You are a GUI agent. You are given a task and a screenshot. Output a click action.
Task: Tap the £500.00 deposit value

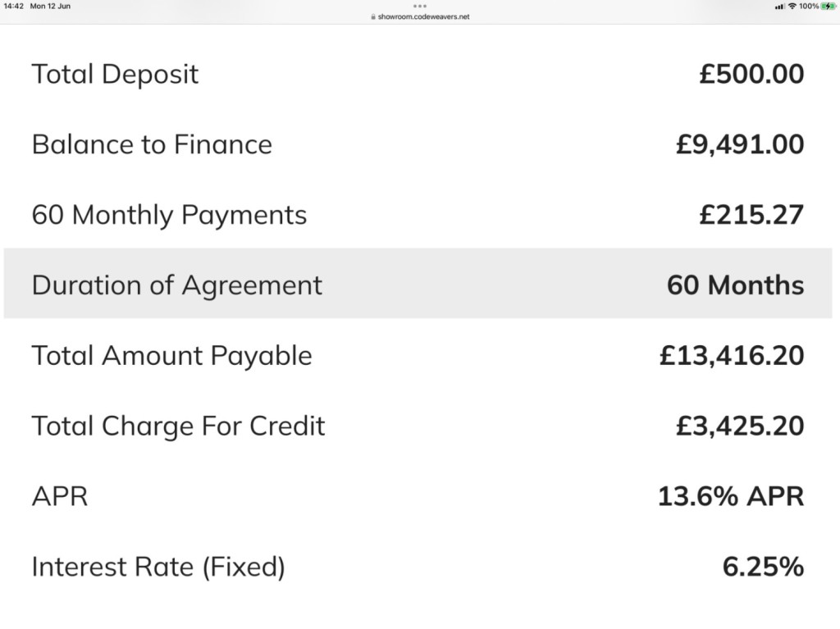click(x=751, y=74)
